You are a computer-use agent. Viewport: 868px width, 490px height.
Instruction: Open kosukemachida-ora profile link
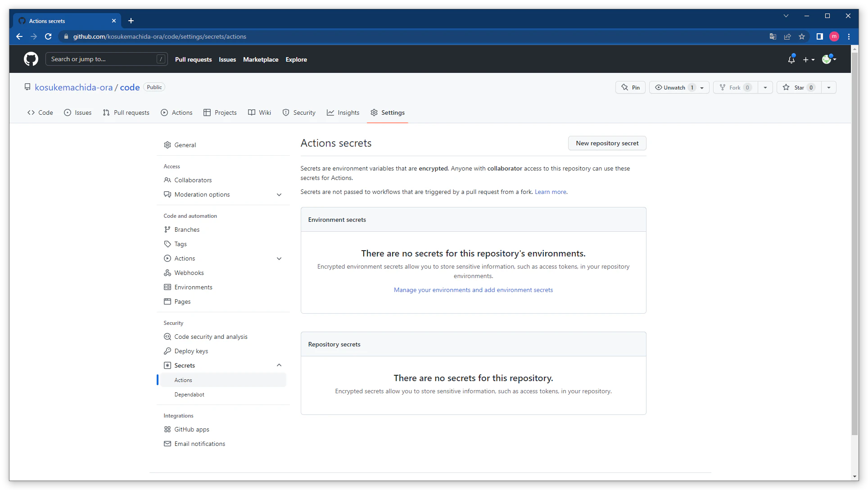point(74,87)
